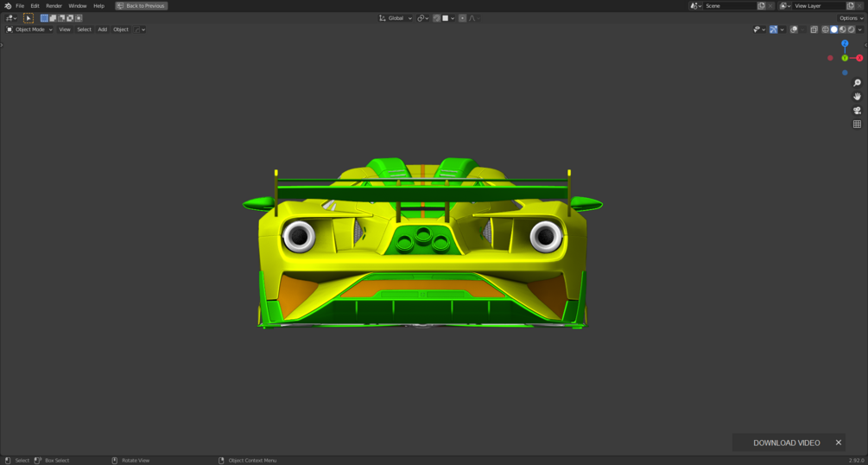Click the red X axis gizmo ball
The image size is (868, 465).
pos(859,58)
